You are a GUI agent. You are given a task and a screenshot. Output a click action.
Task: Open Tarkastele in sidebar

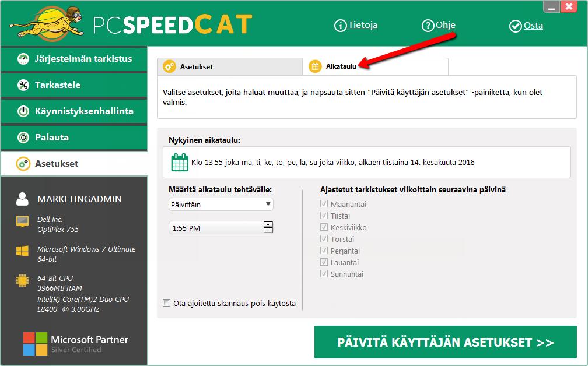click(74, 85)
